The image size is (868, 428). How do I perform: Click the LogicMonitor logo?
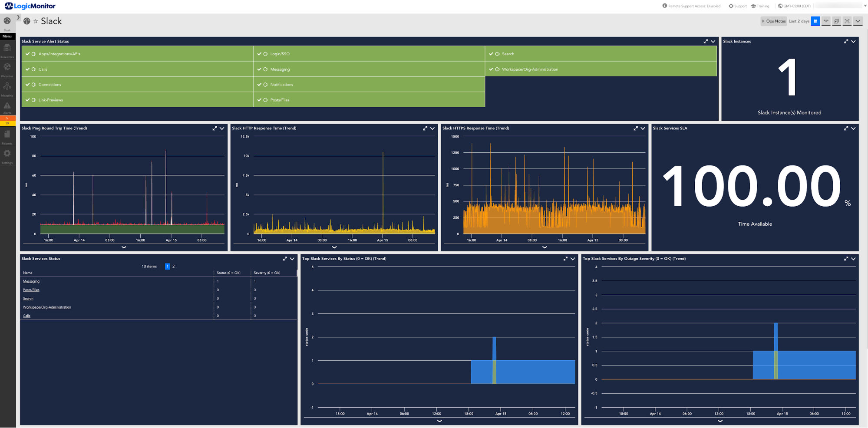30,6
